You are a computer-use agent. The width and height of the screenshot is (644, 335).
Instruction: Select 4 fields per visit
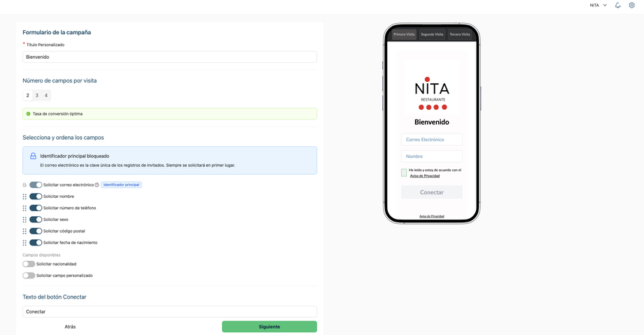46,95
